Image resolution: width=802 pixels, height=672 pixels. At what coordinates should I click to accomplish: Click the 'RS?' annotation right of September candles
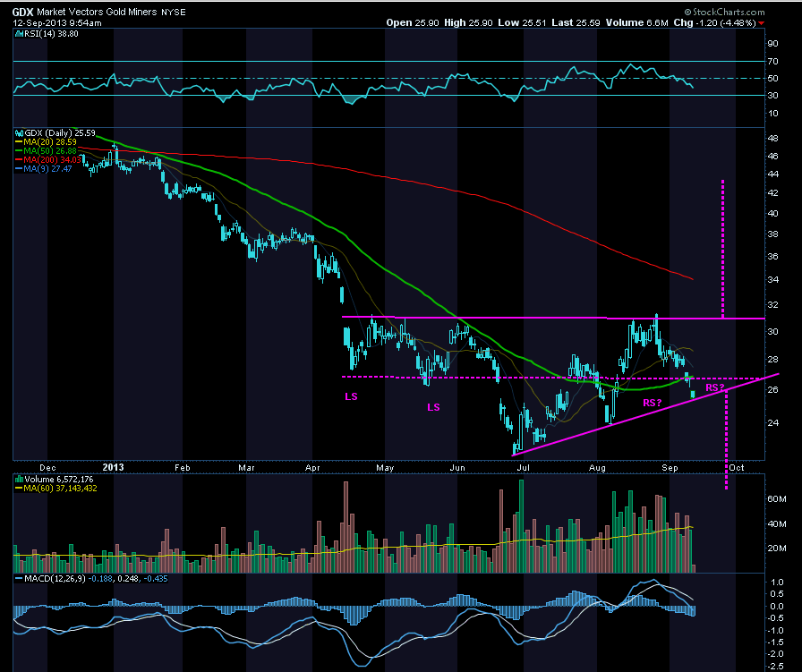(x=715, y=387)
